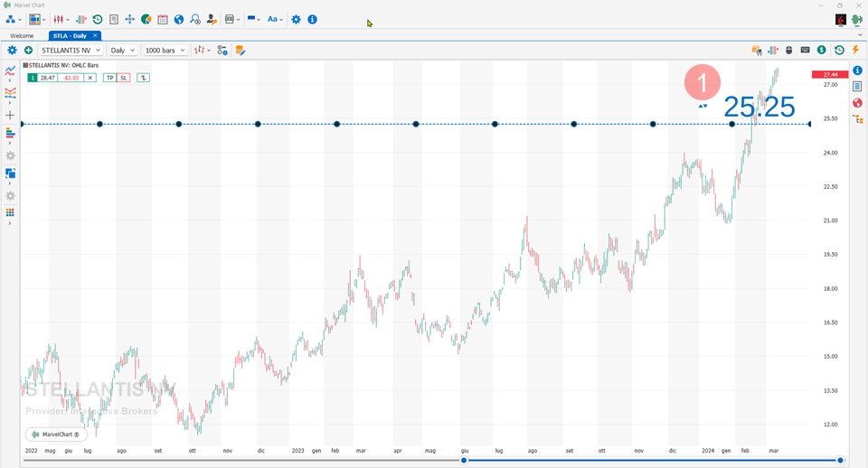This screenshot has width=868, height=468.
Task: Click the blue info icon in the top toolbar
Action: [312, 19]
